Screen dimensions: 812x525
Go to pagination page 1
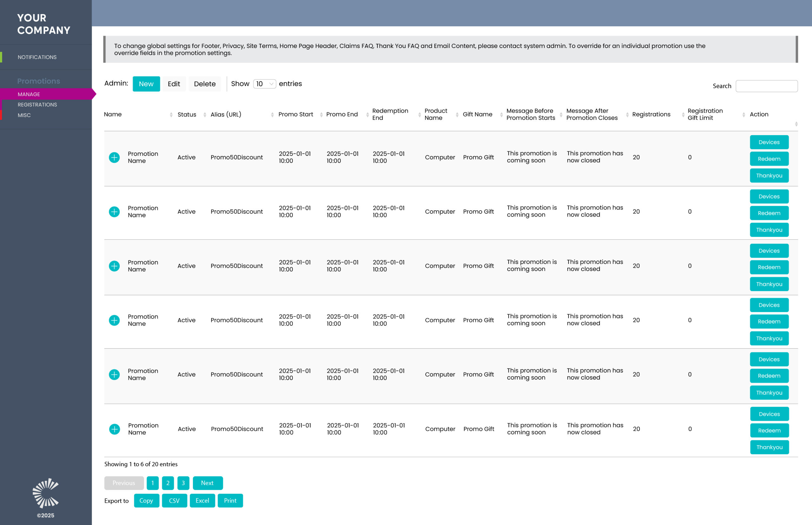tap(152, 483)
